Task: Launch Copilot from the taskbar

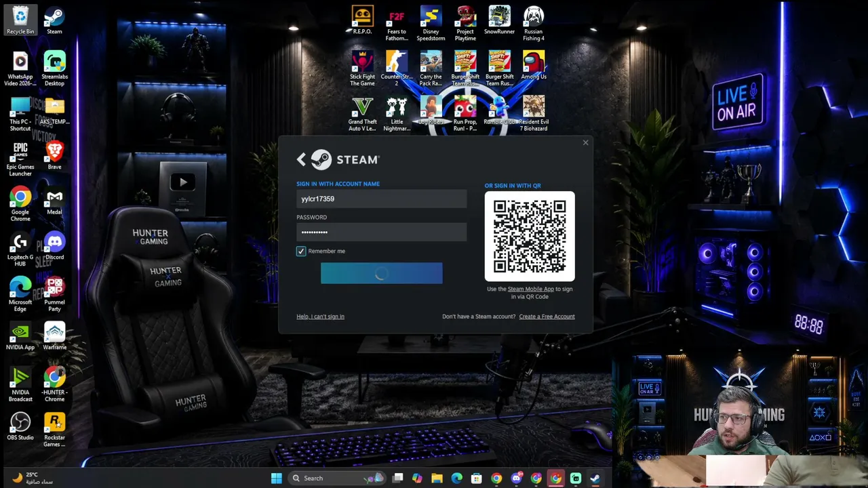Action: pyautogui.click(x=417, y=478)
